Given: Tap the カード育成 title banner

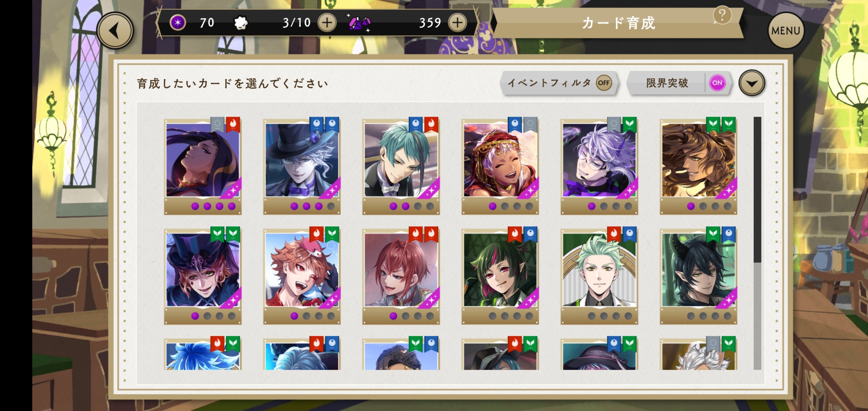Looking at the screenshot, I should 618,23.
